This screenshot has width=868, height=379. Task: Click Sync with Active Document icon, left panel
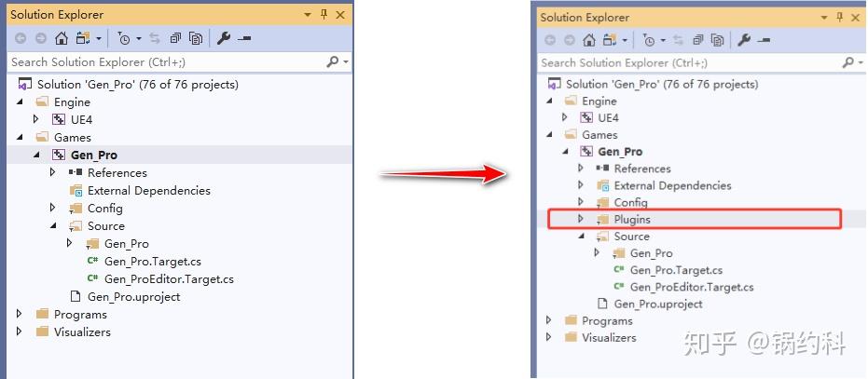(x=155, y=39)
